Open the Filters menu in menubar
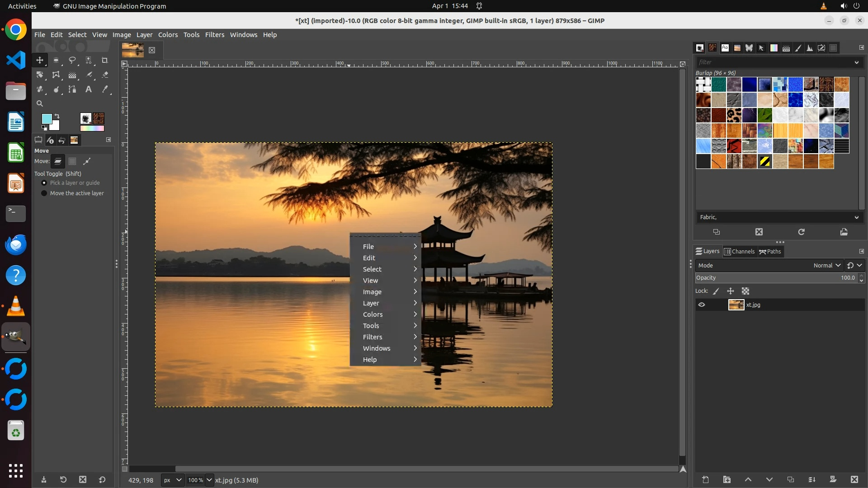This screenshot has height=488, width=868. [x=214, y=35]
